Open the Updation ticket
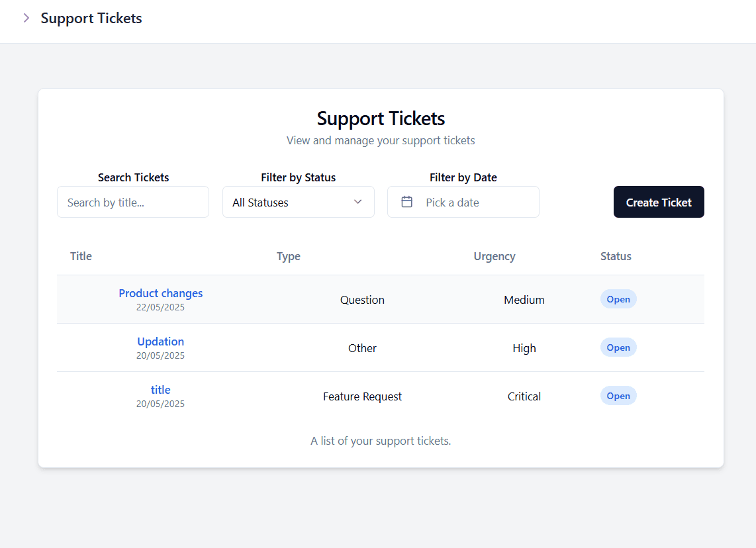 point(160,341)
